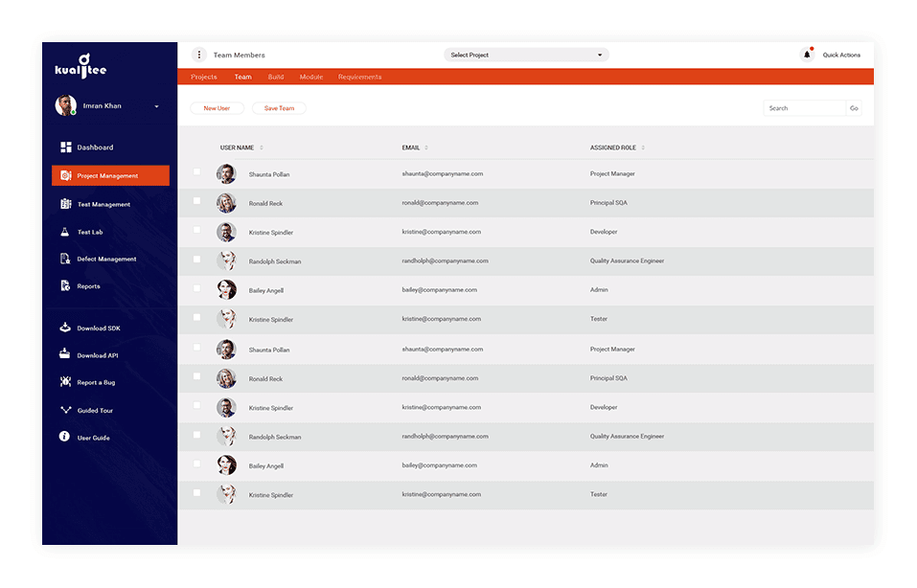This screenshot has width=917, height=588.
Task: Check the box for first Ronald Reck row
Action: click(197, 201)
